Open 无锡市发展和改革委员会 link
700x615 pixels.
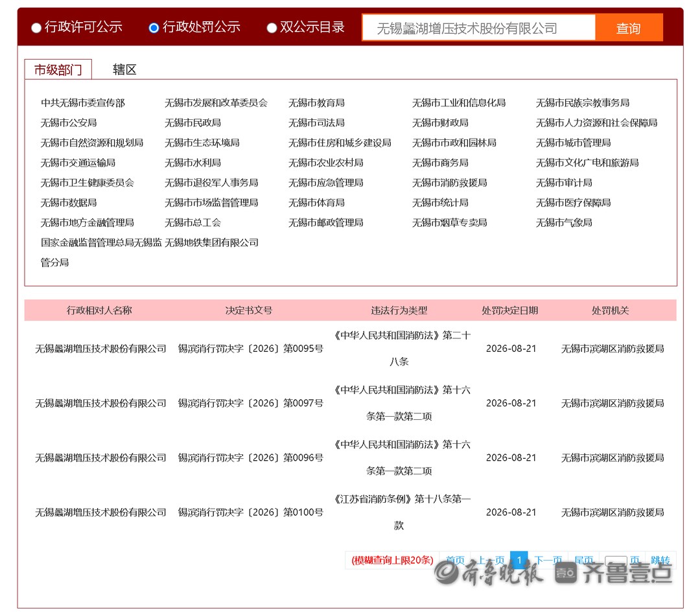point(216,103)
